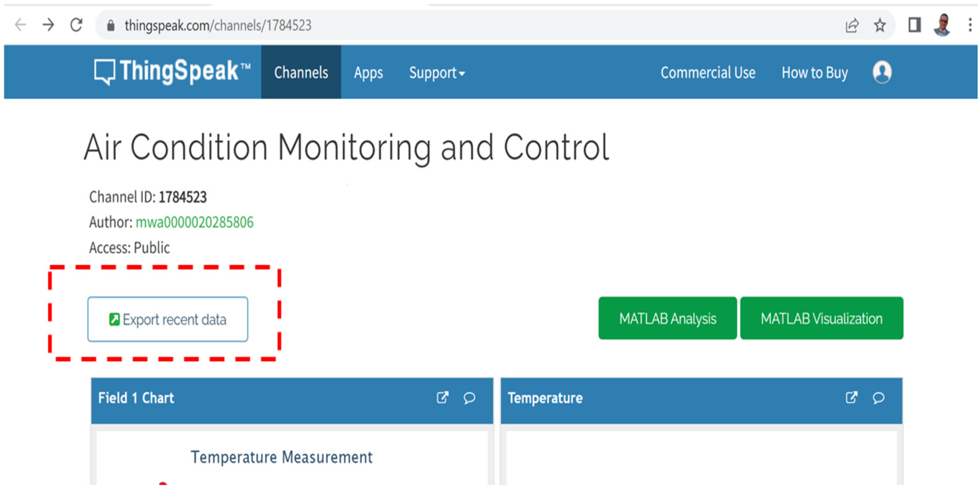
Task: Click the browser forward arrow
Action: pos(48,25)
